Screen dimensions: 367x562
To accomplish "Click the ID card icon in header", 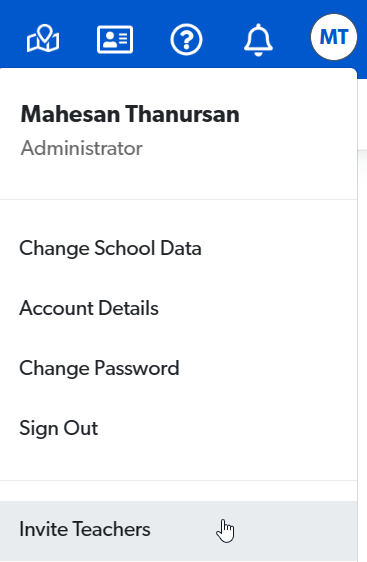I will pos(115,39).
